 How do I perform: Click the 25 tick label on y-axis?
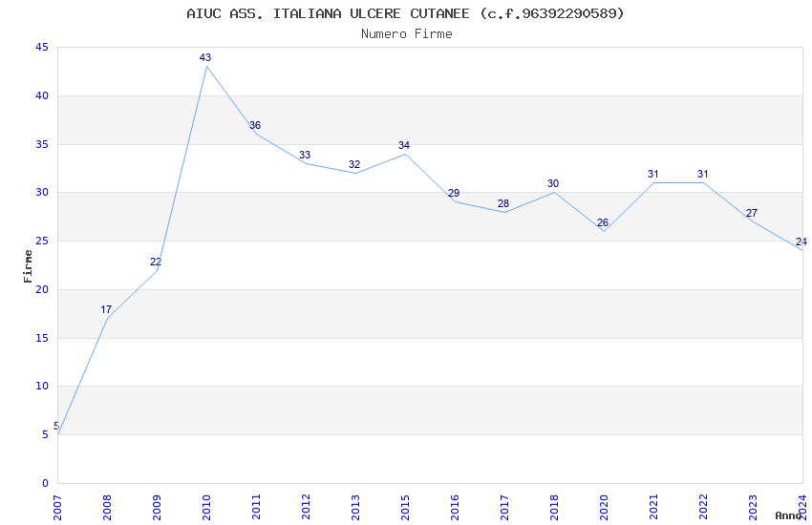[x=42, y=241]
